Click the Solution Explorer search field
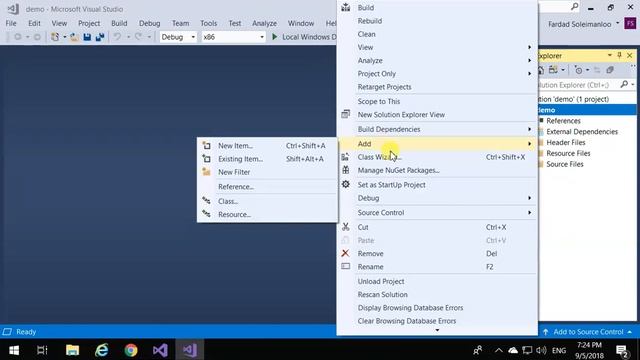The width and height of the screenshot is (640, 360). pos(578,85)
